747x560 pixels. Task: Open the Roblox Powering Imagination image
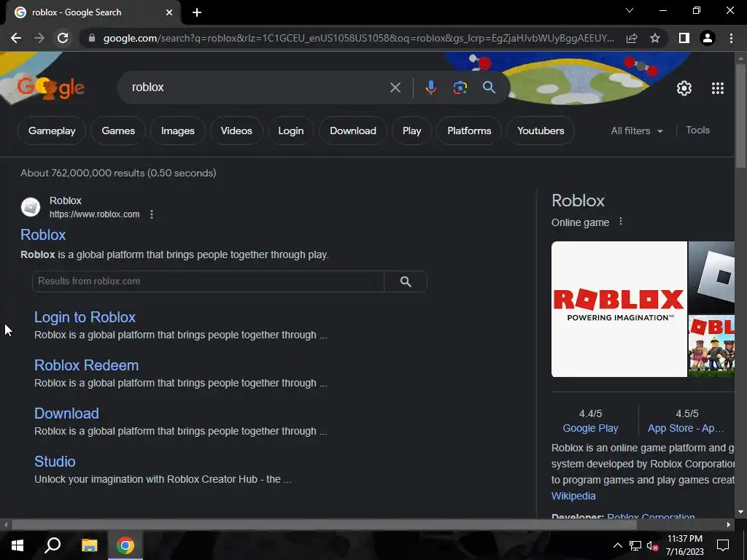(619, 309)
